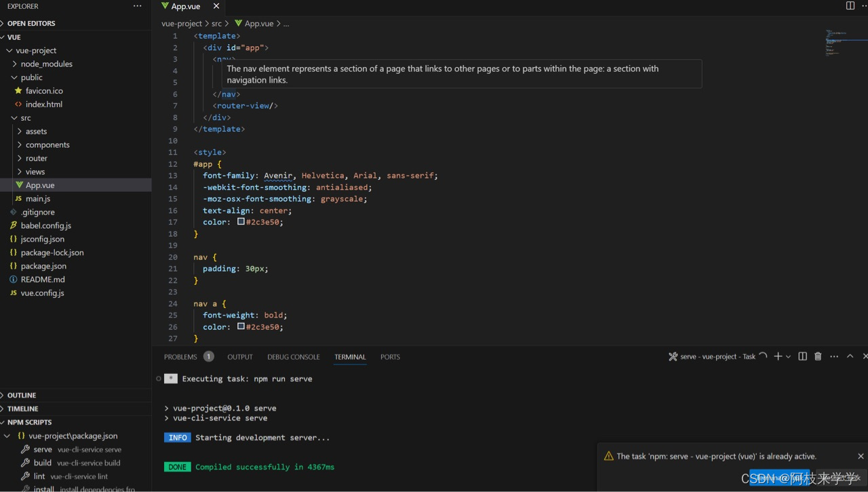
Task: Expand the OPEN EDITORS section
Action: coord(3,23)
